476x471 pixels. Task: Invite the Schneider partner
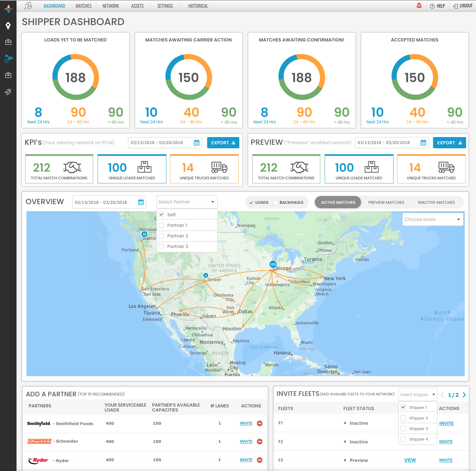pyautogui.click(x=246, y=442)
